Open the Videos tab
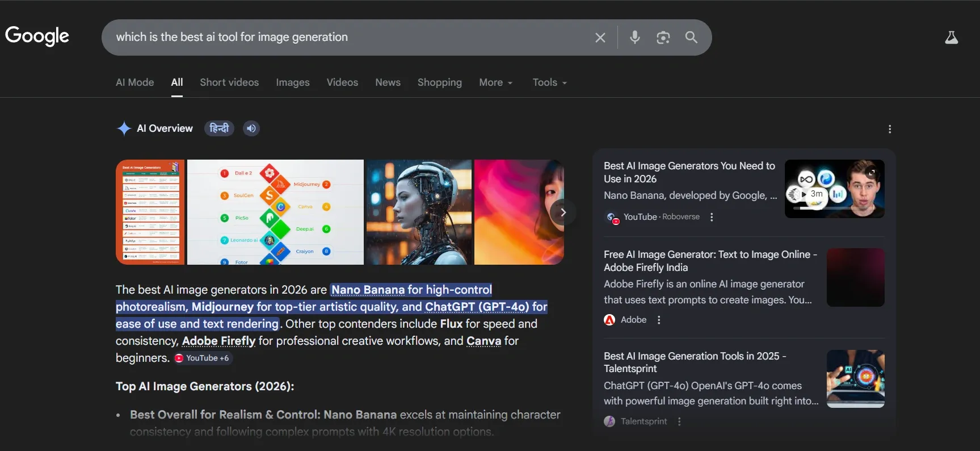The width and height of the screenshot is (980, 451). pyautogui.click(x=342, y=82)
